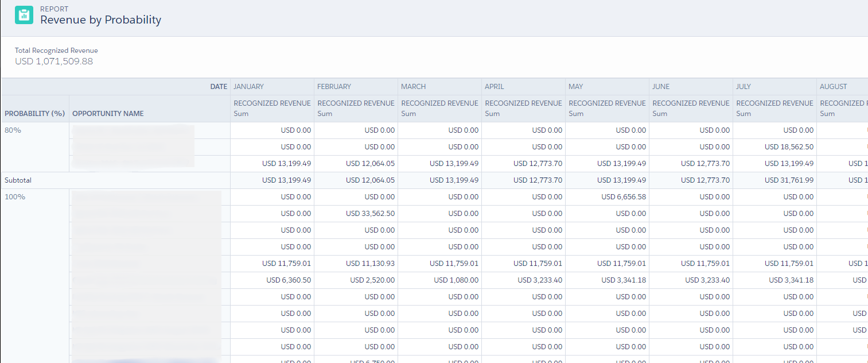Screen dimensions: 868x363
Task: Select the April subtotal USD 12,773.70
Action: pos(538,180)
